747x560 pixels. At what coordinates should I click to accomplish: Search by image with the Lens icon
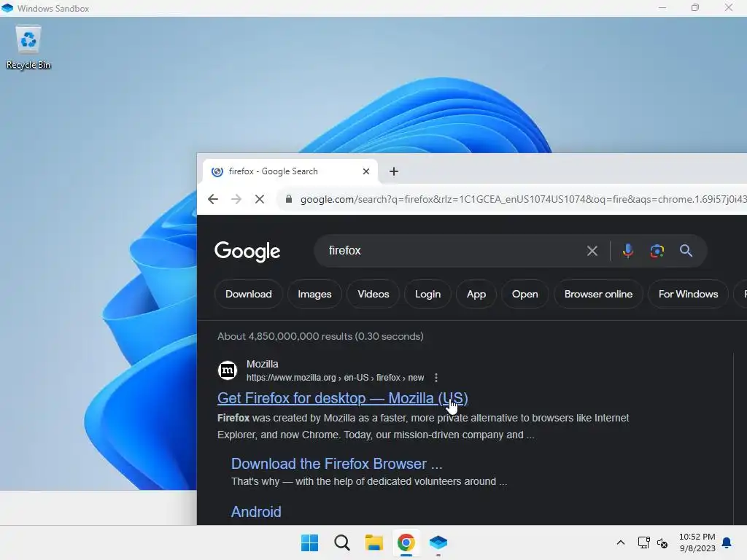pyautogui.click(x=657, y=251)
